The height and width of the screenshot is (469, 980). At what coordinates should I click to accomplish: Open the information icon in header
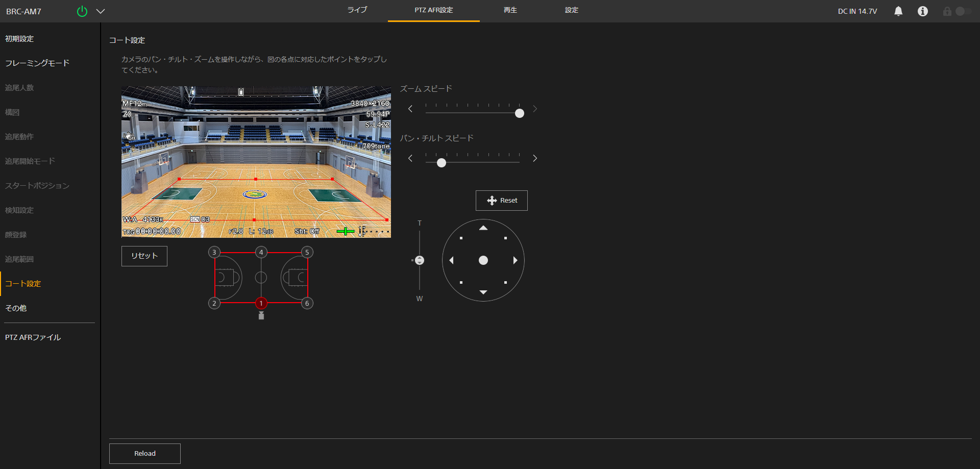922,11
